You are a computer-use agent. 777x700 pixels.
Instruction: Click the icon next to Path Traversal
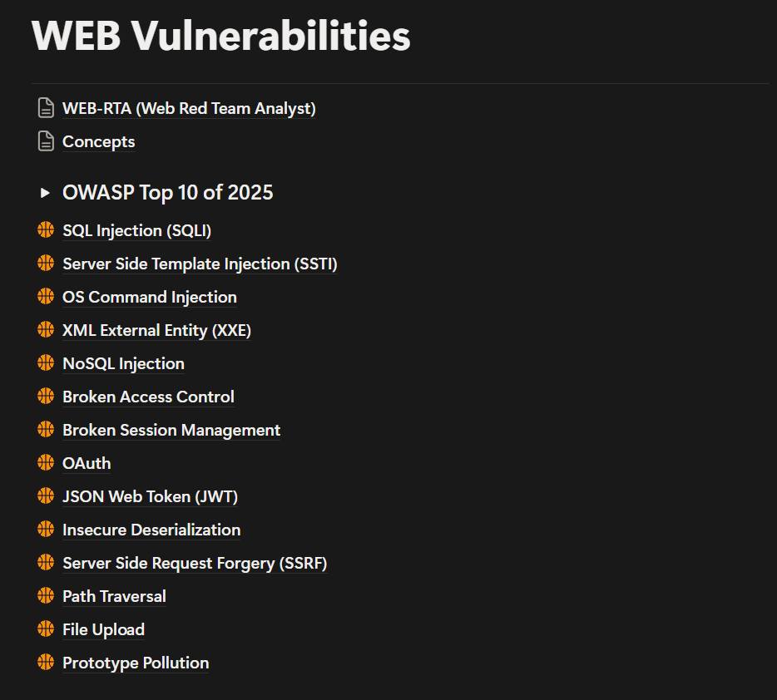46,595
